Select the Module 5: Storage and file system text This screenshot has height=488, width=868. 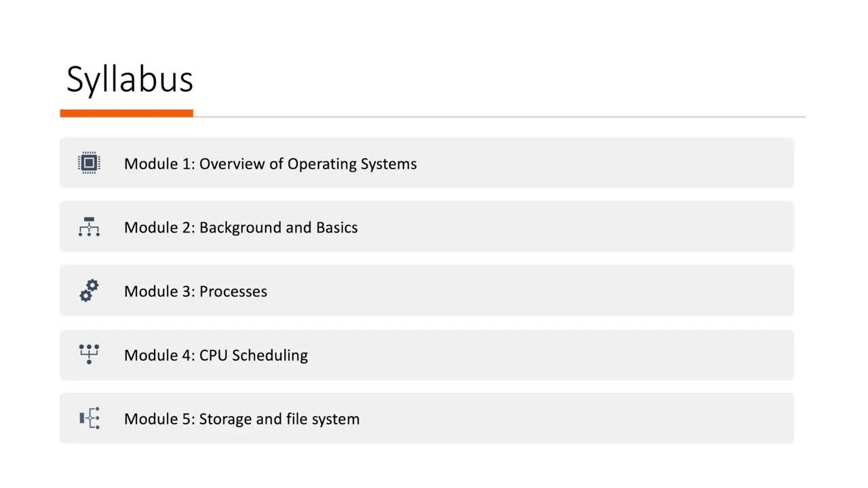pos(241,419)
